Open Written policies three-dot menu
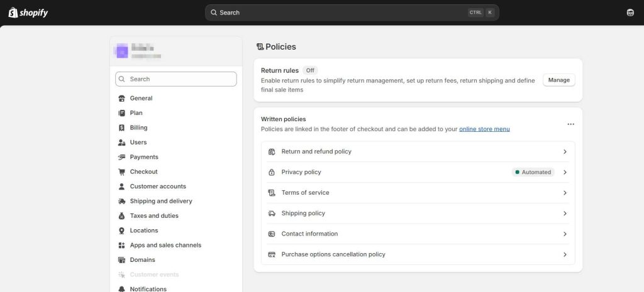The image size is (644, 292). pyautogui.click(x=570, y=124)
